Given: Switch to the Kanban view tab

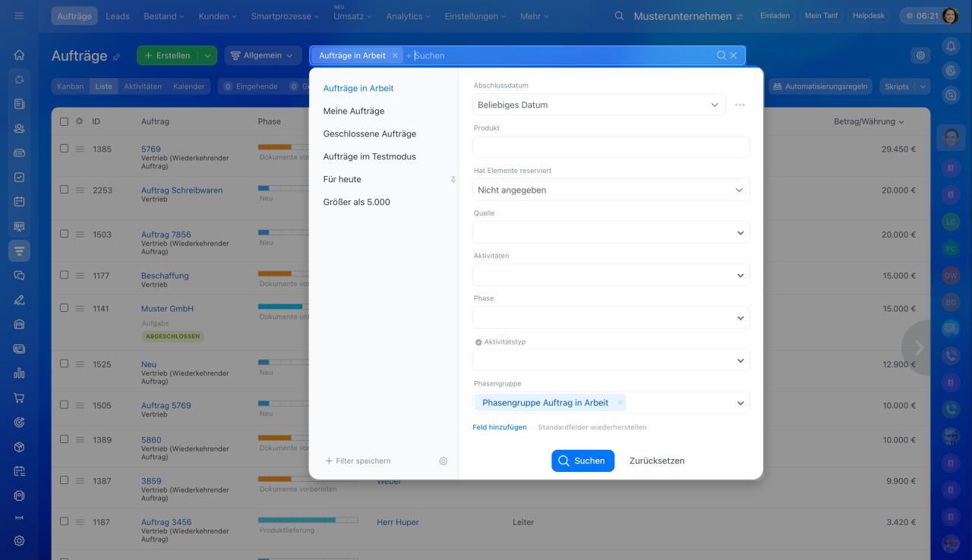Looking at the screenshot, I should (x=71, y=87).
